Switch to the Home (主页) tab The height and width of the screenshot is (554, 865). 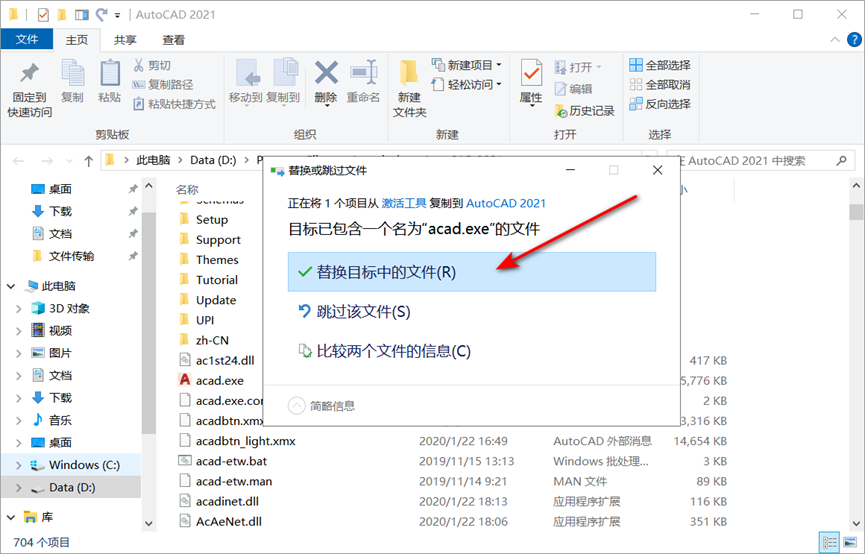[x=77, y=40]
